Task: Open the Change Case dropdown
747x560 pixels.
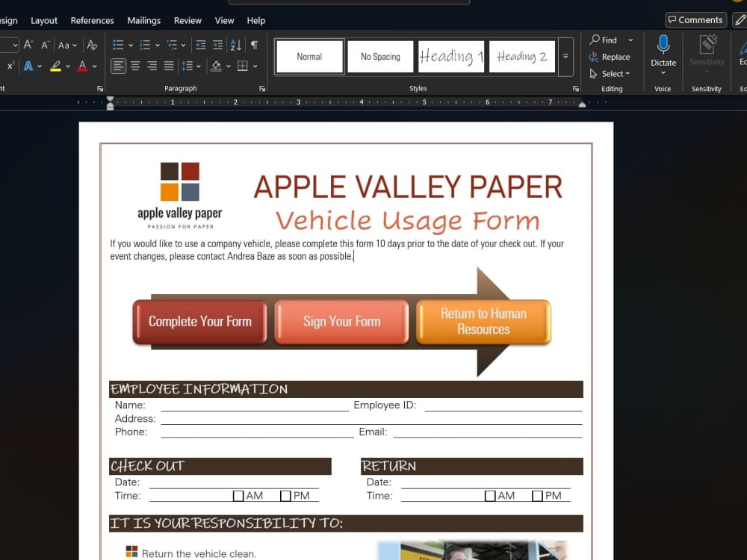Action: pyautogui.click(x=67, y=46)
